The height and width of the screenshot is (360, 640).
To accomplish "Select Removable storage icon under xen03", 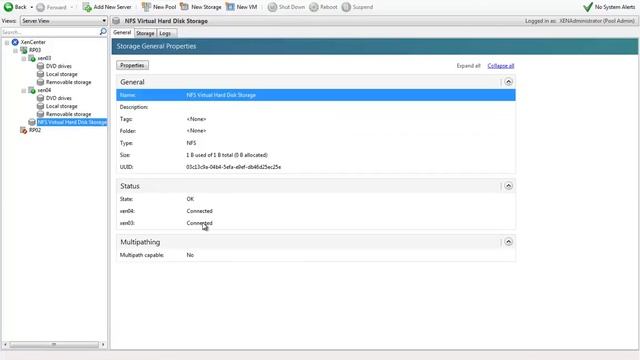I will 40,82.
